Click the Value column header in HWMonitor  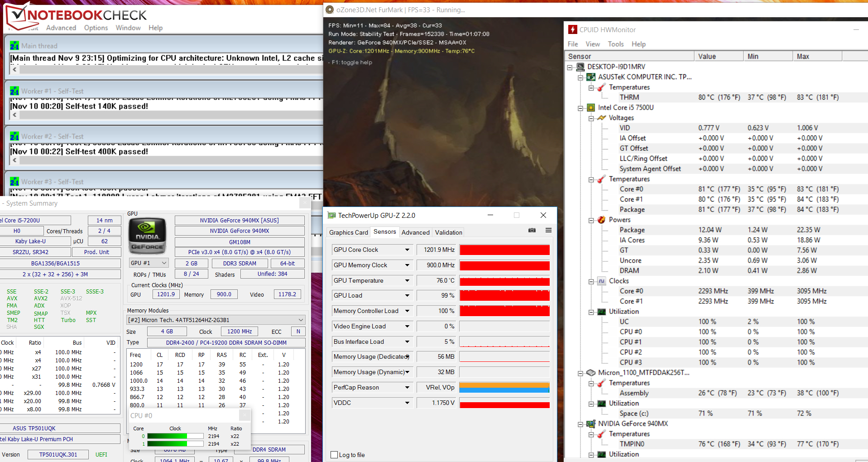point(719,56)
